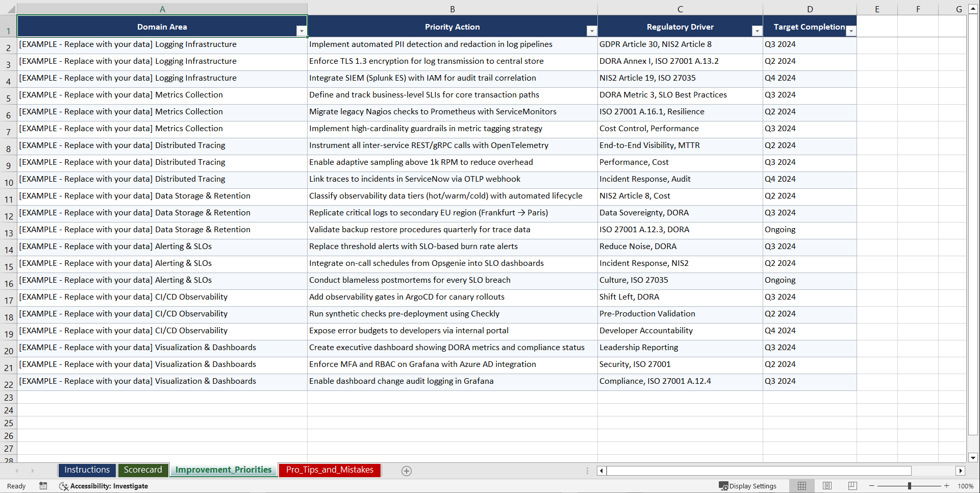Select the Instructions sheet tab
The height and width of the screenshot is (493, 980).
point(87,470)
